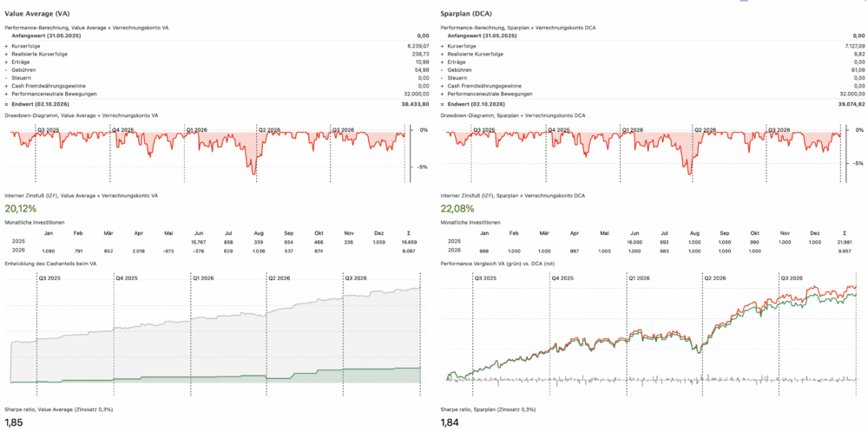The height and width of the screenshot is (431, 868).
Task: Click DCA October 2025 investment 990
Action: click(x=754, y=242)
